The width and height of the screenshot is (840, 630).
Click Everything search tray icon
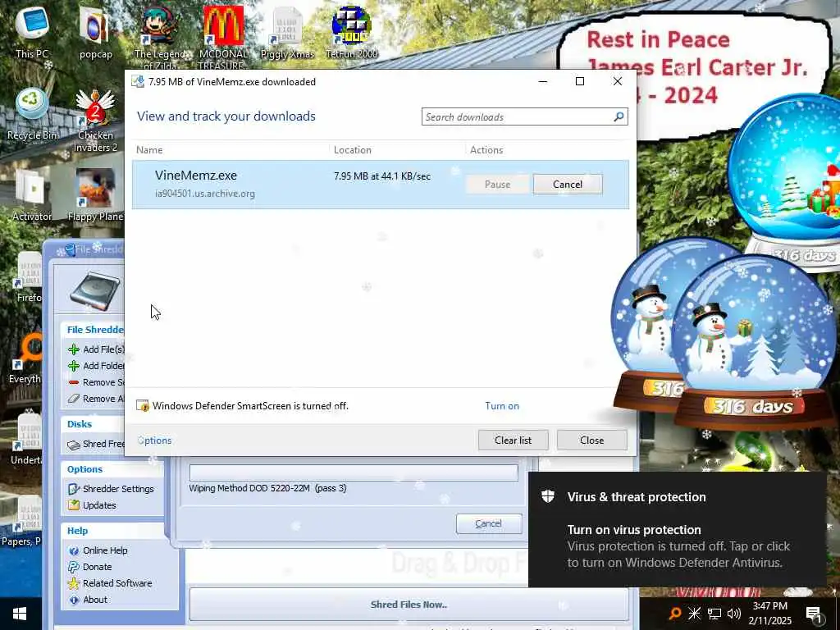(676, 614)
